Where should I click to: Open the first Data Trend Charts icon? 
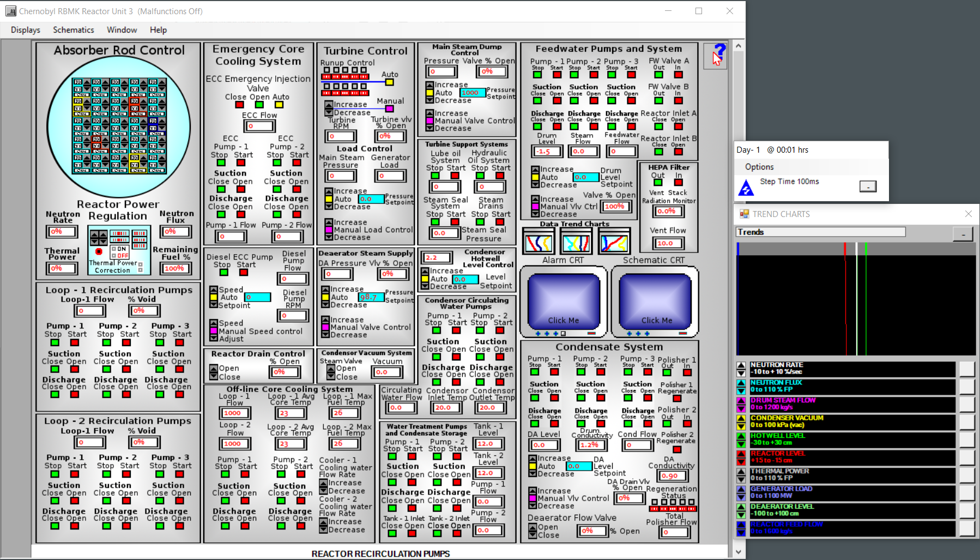pyautogui.click(x=539, y=242)
